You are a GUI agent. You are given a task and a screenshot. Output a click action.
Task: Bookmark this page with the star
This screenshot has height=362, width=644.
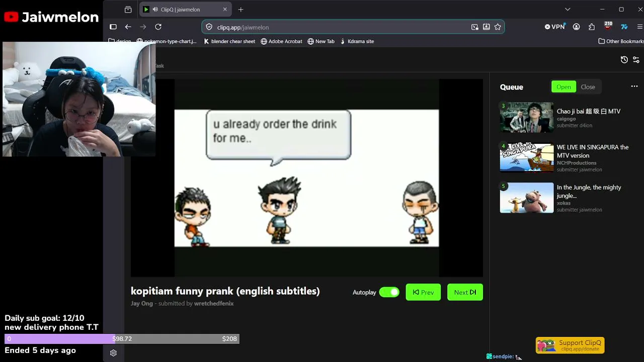498,27
